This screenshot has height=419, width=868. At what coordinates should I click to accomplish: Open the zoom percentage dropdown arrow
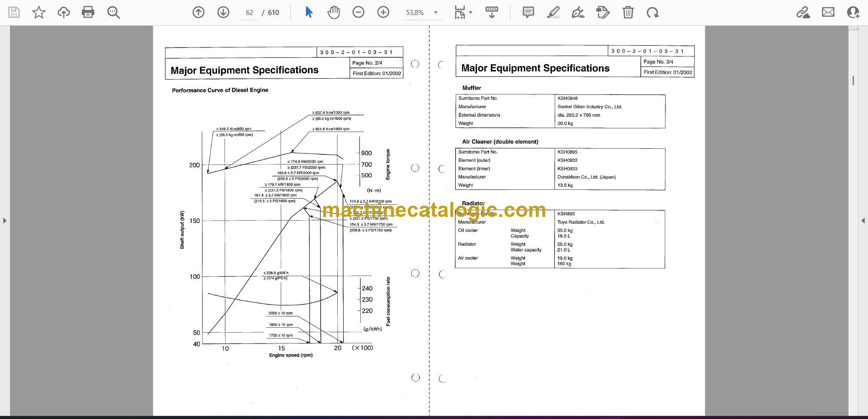coord(436,13)
